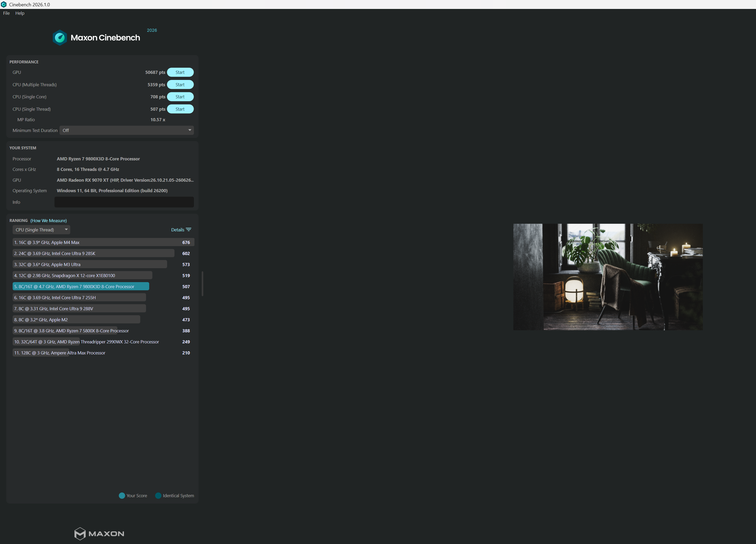Click the RANKING section heading
Image resolution: width=756 pixels, height=544 pixels.
pyautogui.click(x=19, y=221)
